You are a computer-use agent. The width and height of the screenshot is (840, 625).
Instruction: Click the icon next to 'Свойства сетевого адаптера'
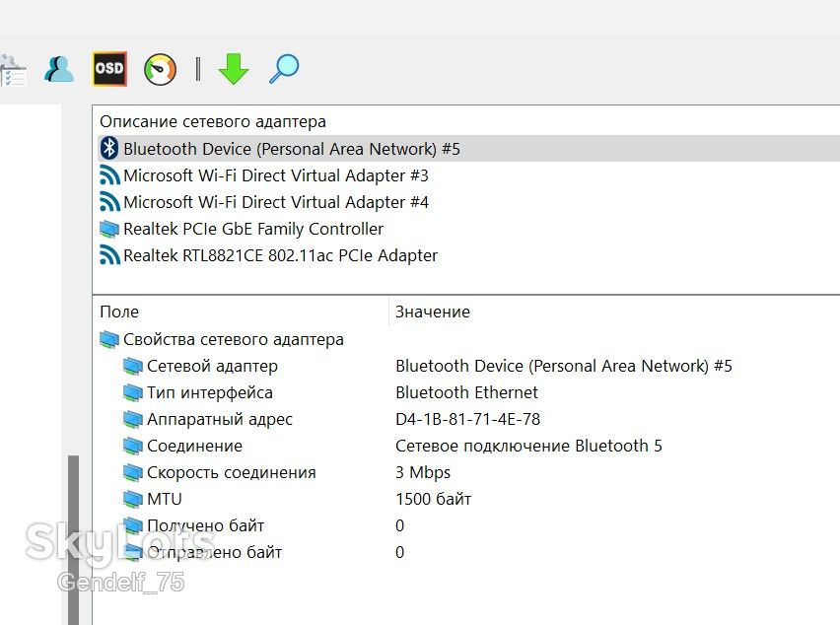109,339
